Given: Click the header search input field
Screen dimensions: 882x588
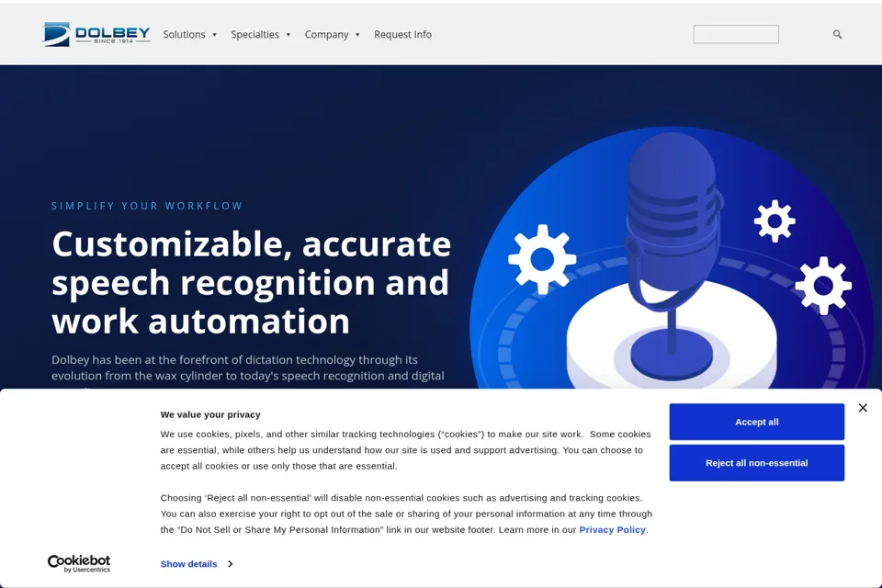Looking at the screenshot, I should click(736, 34).
